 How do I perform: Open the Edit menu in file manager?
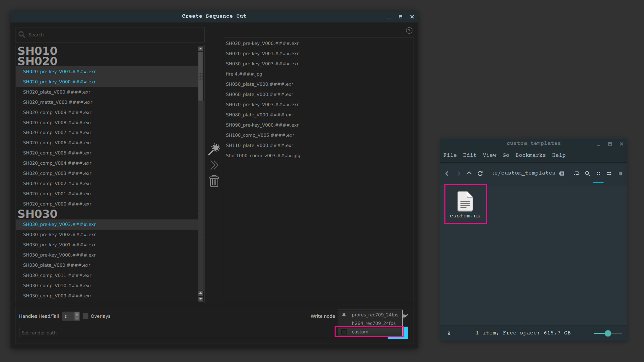click(470, 155)
